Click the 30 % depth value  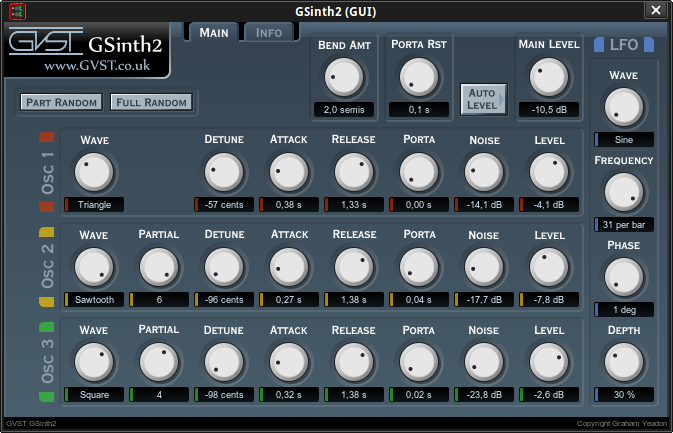tap(624, 395)
